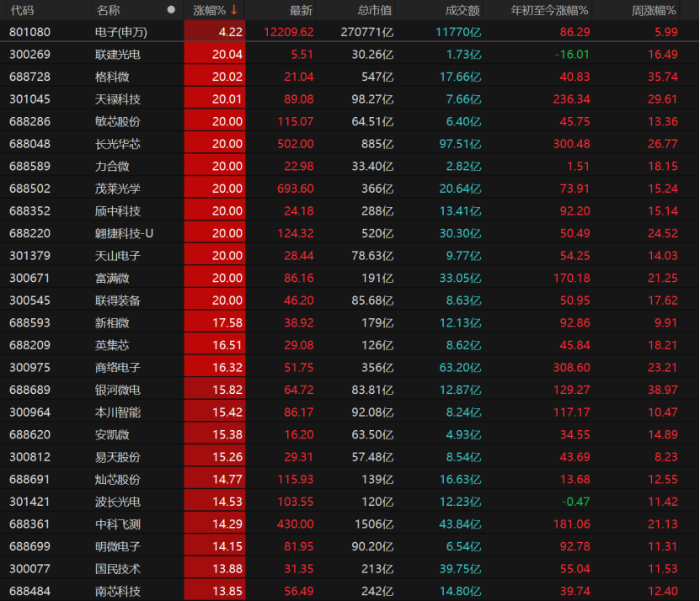The width and height of the screenshot is (700, 601).
Task: Open stock 银河微电
Action: [118, 390]
